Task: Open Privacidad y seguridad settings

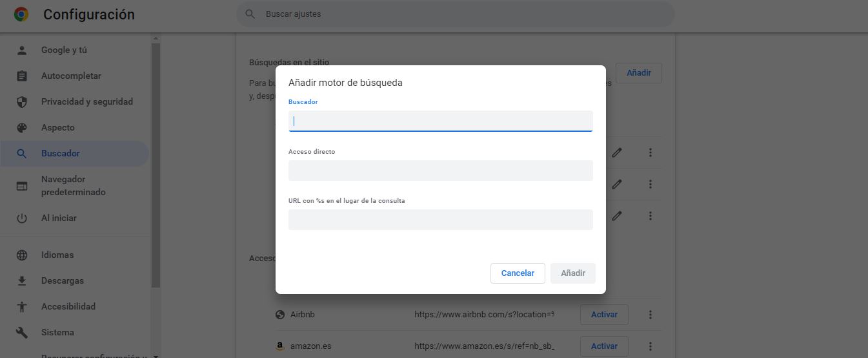Action: pyautogui.click(x=86, y=101)
